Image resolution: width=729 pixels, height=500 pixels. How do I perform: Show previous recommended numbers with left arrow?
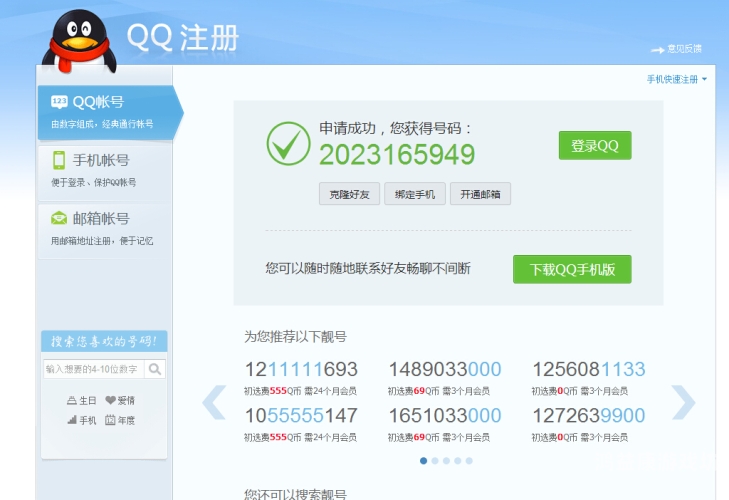click(214, 403)
